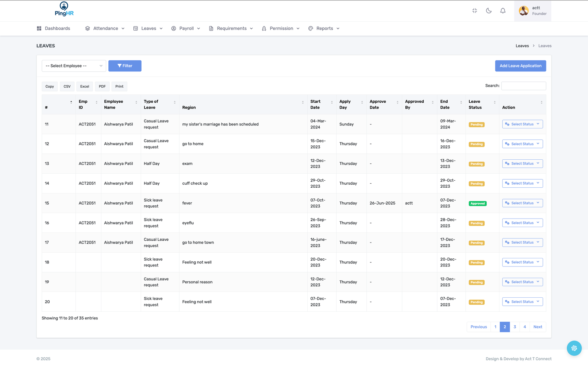588x368 pixels.
Task: Open Select Status for row 15
Action: click(522, 203)
